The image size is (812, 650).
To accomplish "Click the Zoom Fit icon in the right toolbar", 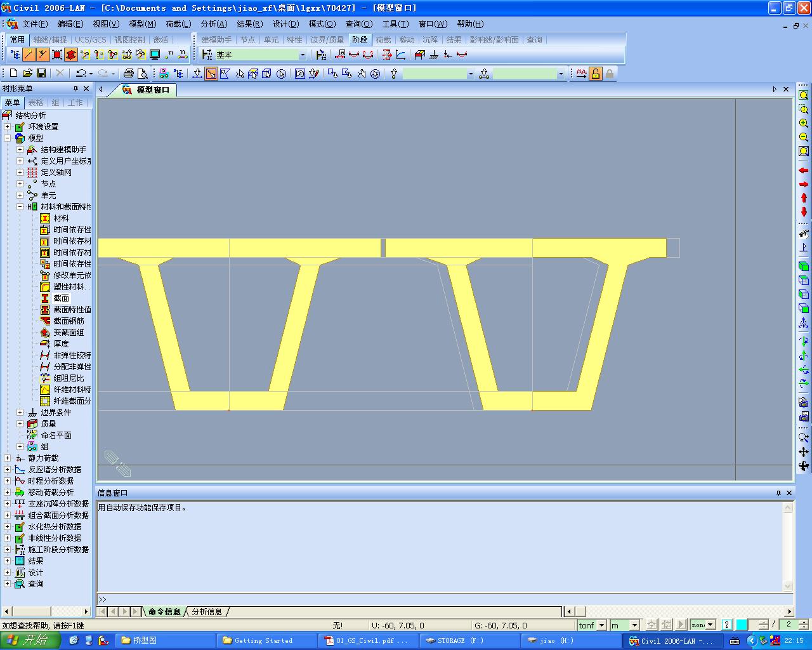I will 804,95.
